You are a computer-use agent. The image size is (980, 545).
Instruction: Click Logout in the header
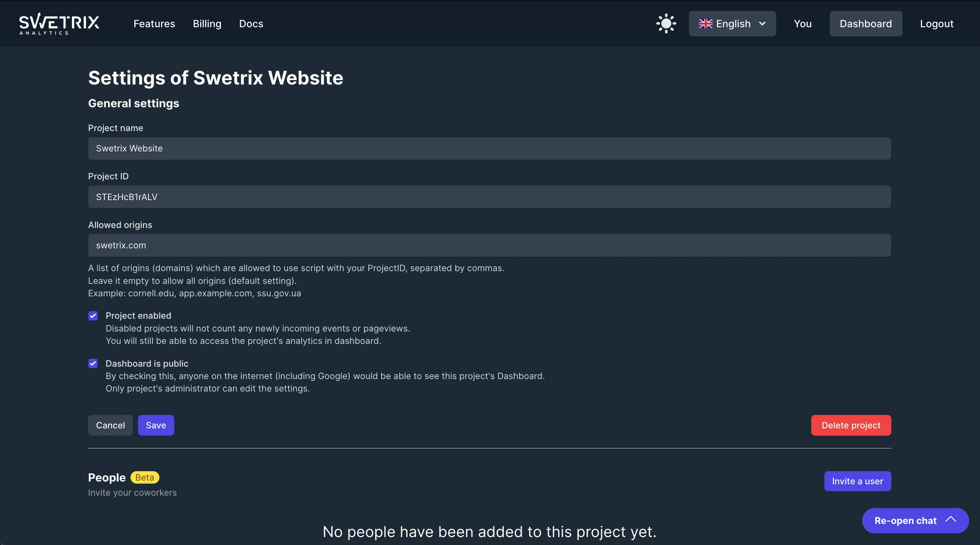pos(937,23)
